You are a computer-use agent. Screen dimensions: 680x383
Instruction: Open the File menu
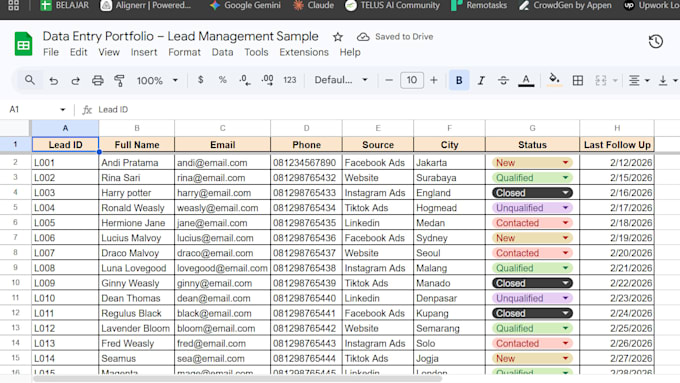coord(51,52)
